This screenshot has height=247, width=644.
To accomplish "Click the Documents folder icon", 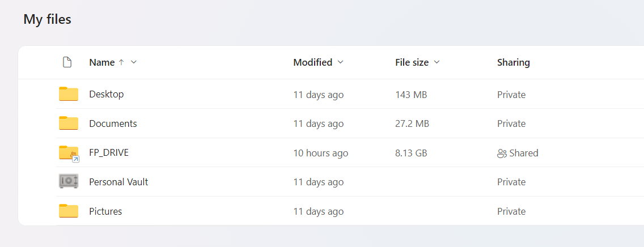I will (x=69, y=123).
